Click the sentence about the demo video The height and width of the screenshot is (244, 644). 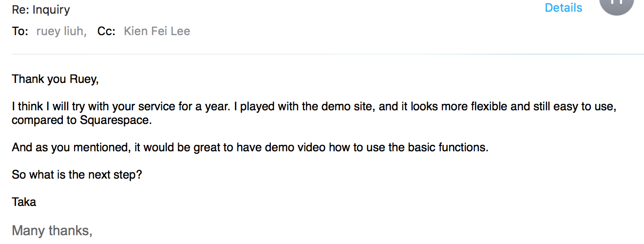[x=250, y=147]
